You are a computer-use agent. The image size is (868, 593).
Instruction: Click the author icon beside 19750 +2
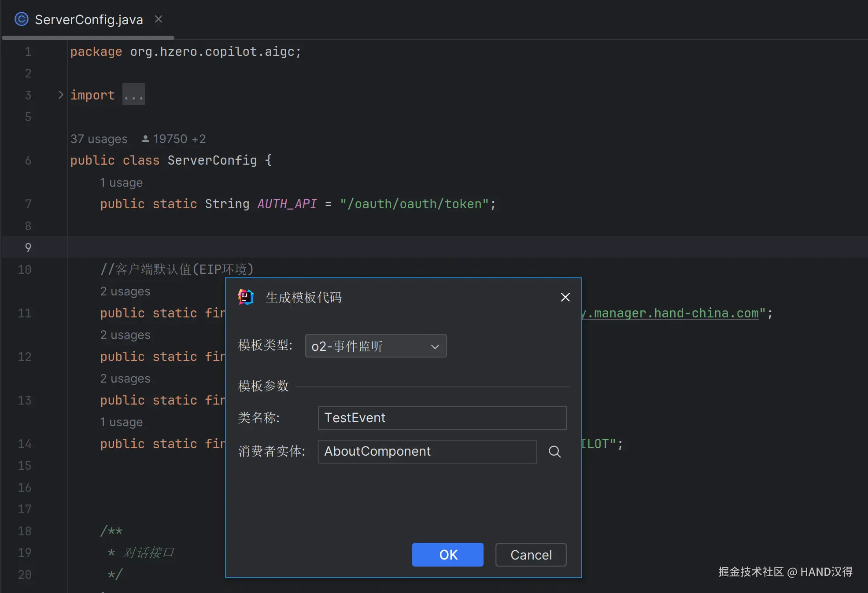(x=145, y=139)
